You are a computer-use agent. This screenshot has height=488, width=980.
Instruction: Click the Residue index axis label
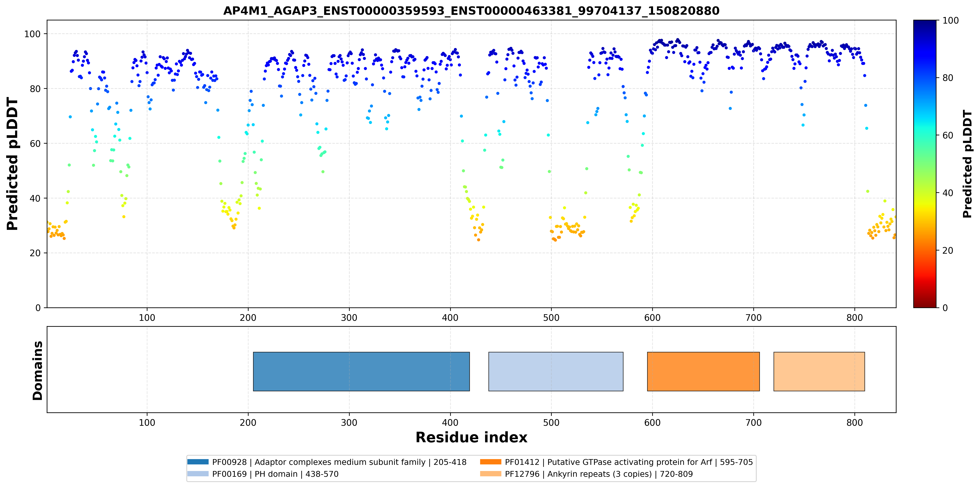(x=471, y=437)
